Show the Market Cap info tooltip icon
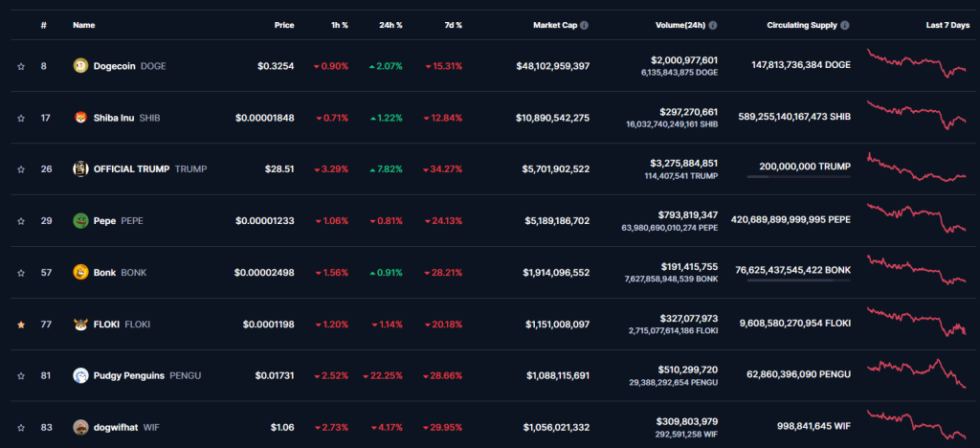Image resolution: width=980 pixels, height=448 pixels. pos(584,26)
